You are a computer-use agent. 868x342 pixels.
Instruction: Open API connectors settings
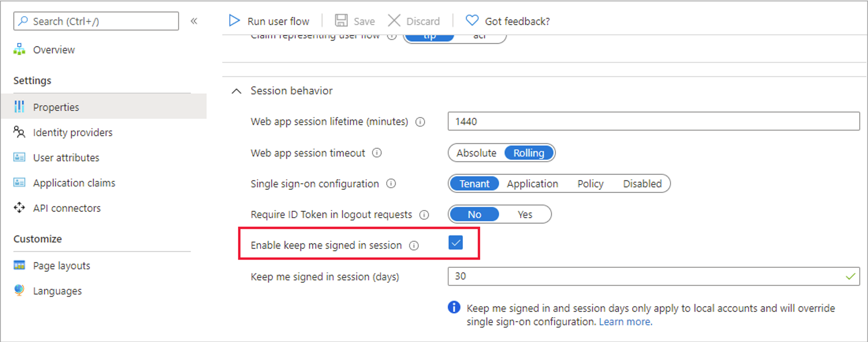[19, 208]
